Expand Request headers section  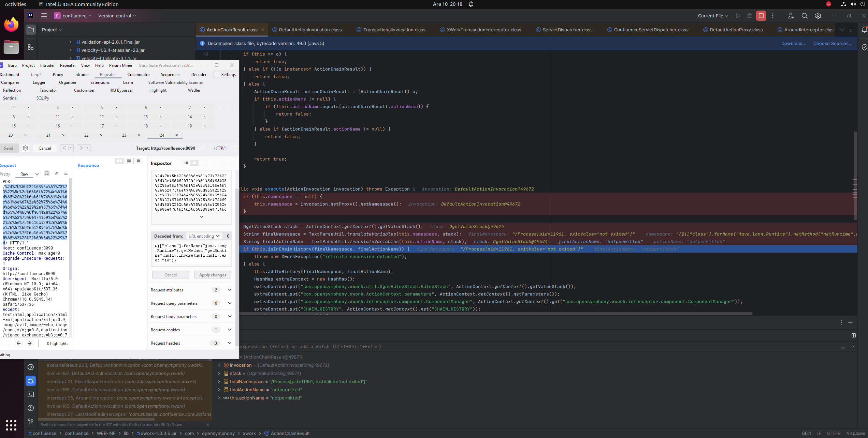(x=230, y=343)
